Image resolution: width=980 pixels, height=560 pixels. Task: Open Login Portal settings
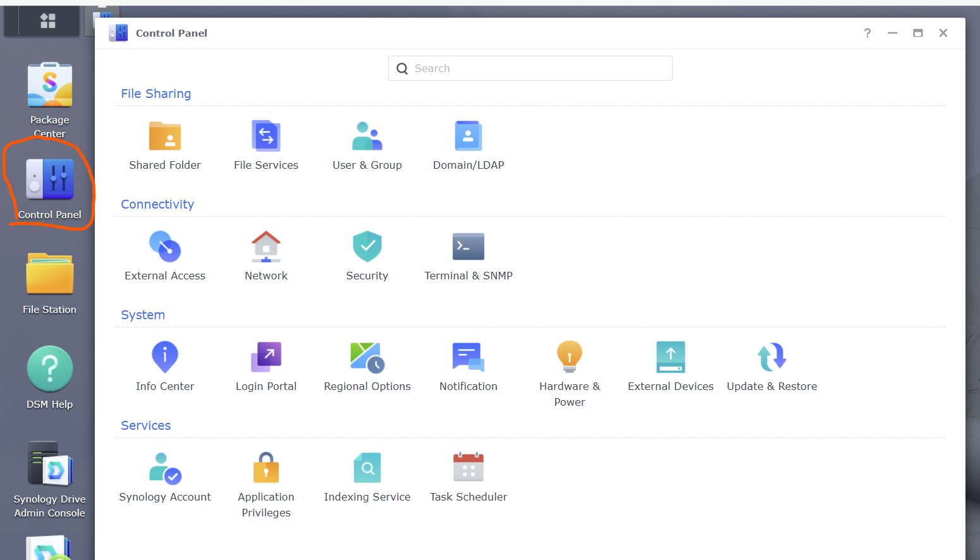266,367
